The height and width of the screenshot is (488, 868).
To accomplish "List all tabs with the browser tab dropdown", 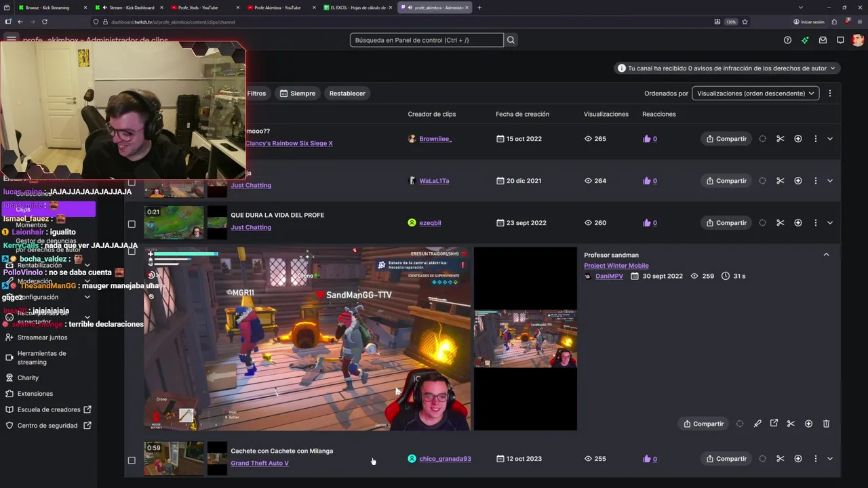I will 800,7.
